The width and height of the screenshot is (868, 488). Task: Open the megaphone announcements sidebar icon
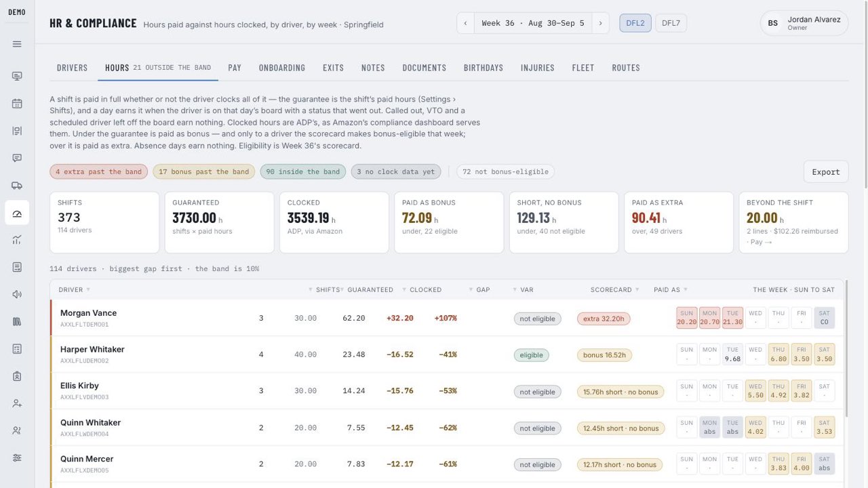coord(17,294)
